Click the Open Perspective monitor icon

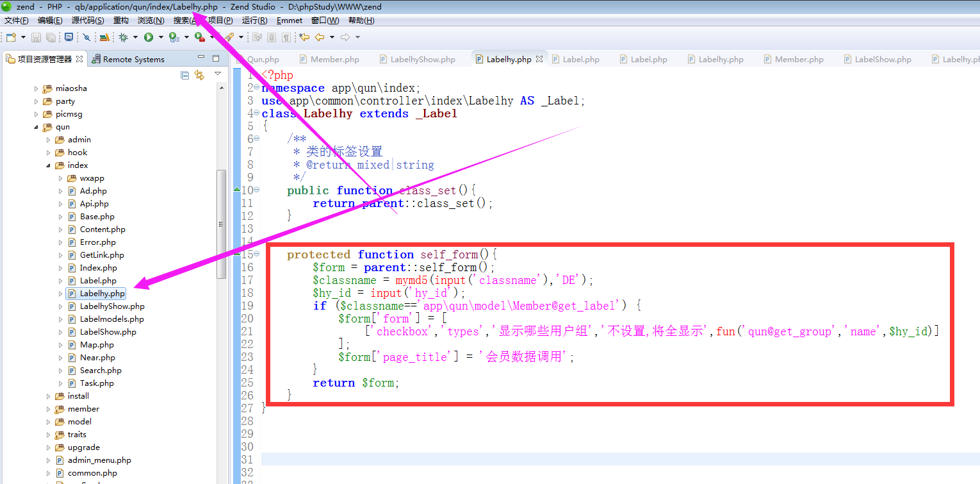click(x=69, y=37)
